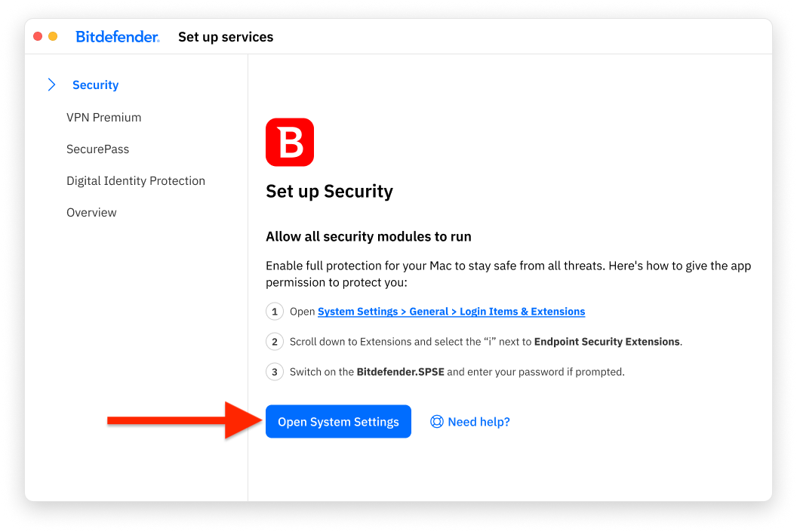Select Security in the sidebar
This screenshot has height=532, width=797.
coord(95,85)
